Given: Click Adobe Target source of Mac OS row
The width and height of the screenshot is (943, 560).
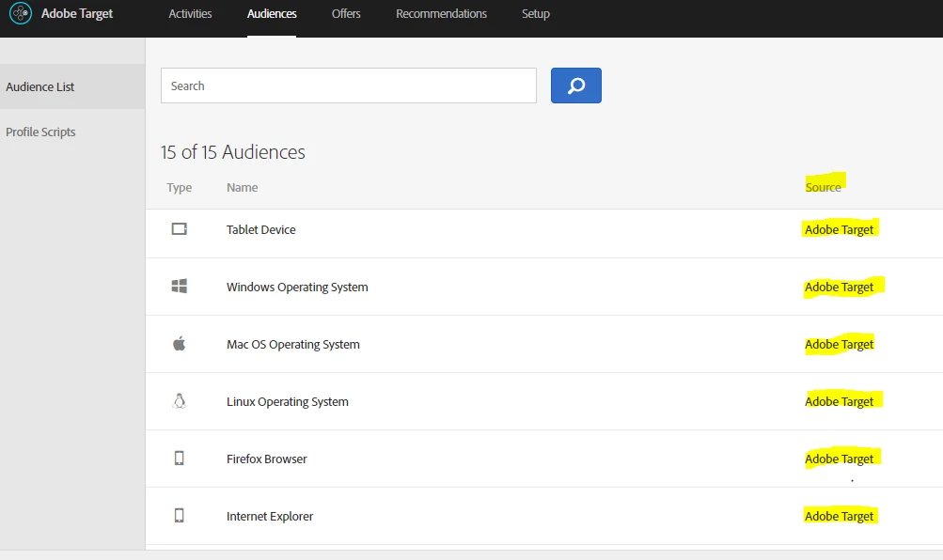Looking at the screenshot, I should [x=839, y=344].
